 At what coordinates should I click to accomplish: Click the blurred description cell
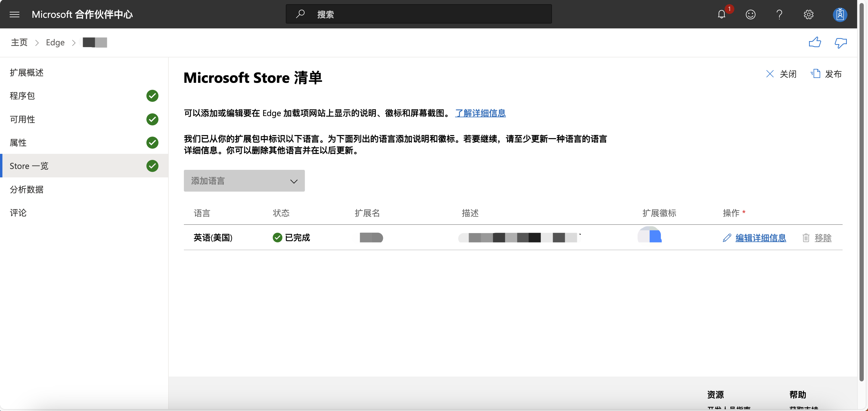519,237
